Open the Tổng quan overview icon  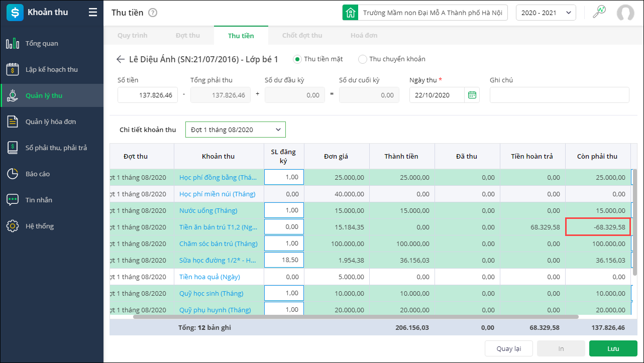click(13, 44)
